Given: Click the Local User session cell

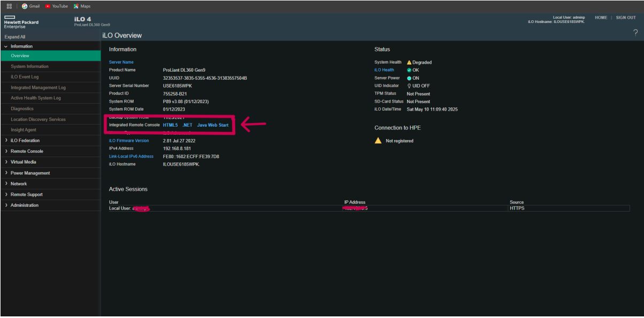Looking at the screenshot, I should pyautogui.click(x=226, y=208).
